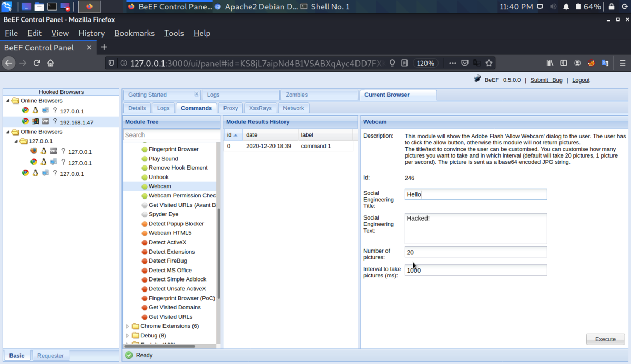Reload the page in Firefox

[37, 63]
